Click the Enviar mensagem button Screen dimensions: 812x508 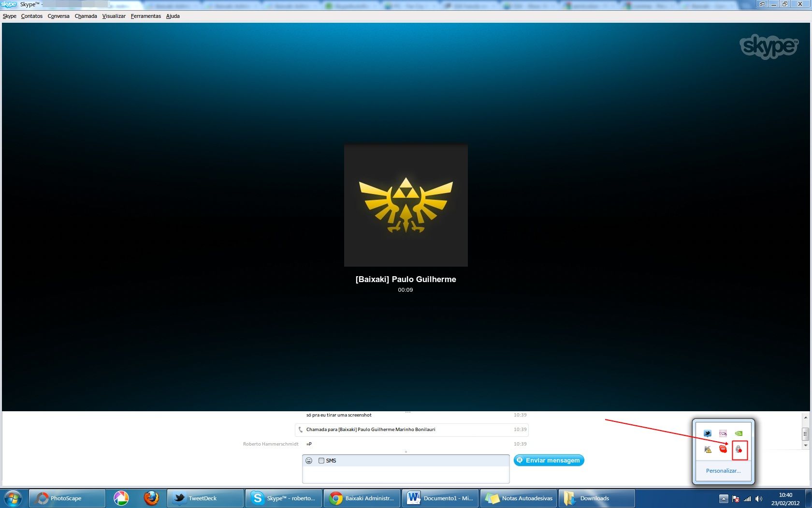549,460
